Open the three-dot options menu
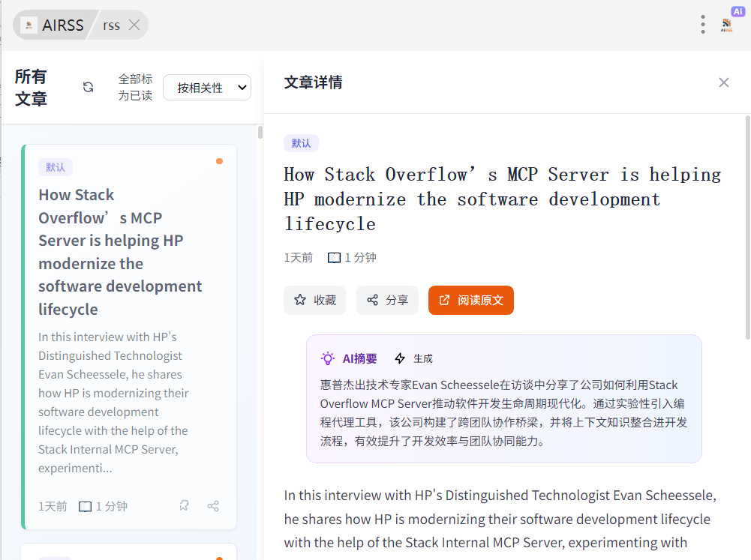Screen dimensions: 751x560 [x=702, y=25]
